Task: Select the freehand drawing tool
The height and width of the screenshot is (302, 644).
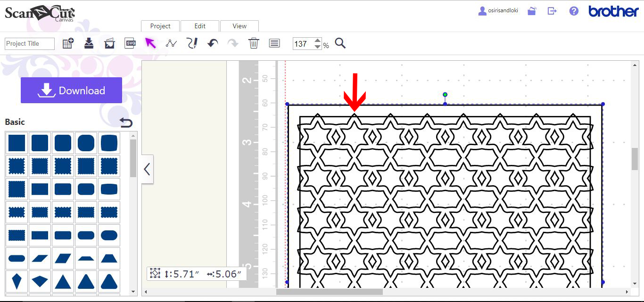Action: tap(192, 43)
